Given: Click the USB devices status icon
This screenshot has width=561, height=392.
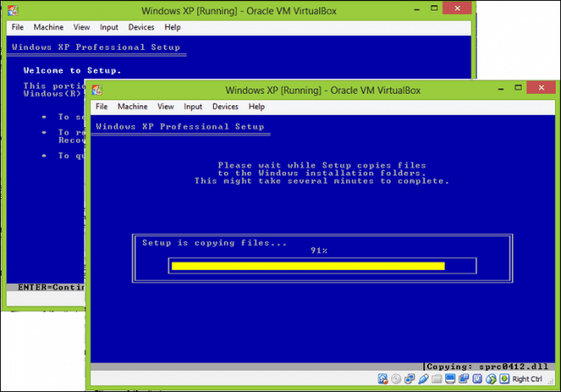Looking at the screenshot, I should point(423,379).
